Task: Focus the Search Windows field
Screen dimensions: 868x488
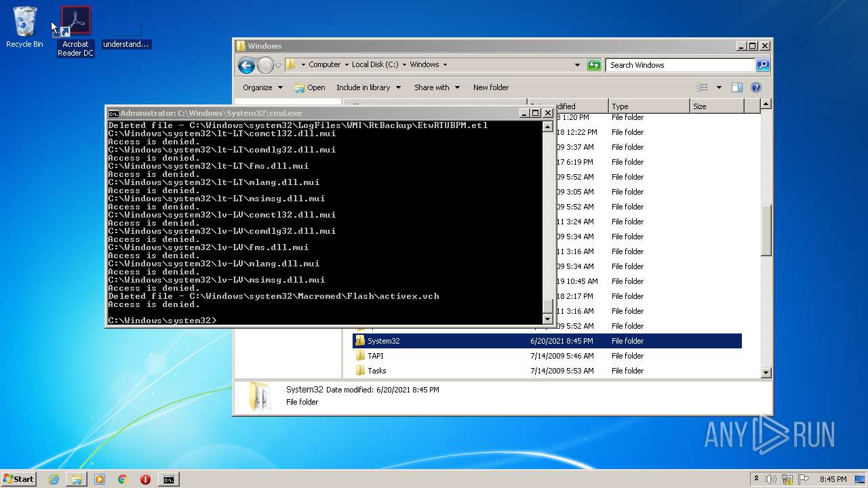Action: [680, 65]
